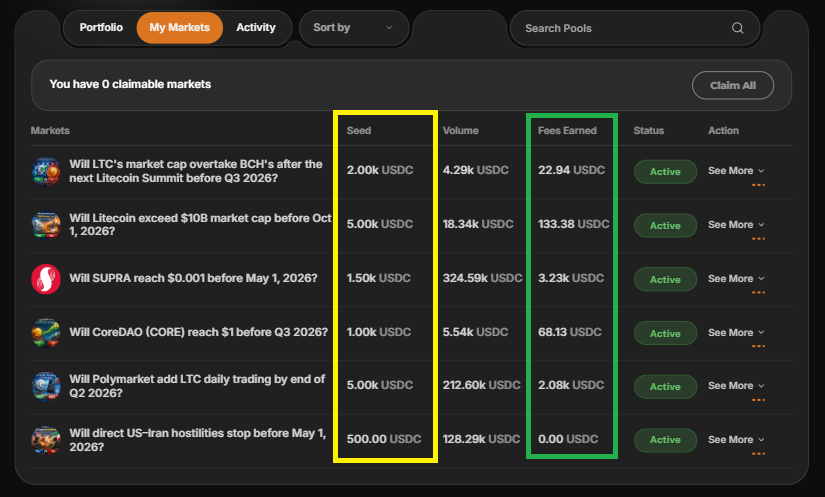Open the Litecoin $10B market icon

point(46,225)
